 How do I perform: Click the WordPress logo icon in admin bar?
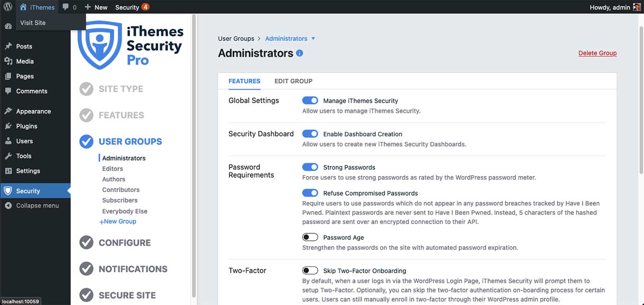pyautogui.click(x=8, y=7)
